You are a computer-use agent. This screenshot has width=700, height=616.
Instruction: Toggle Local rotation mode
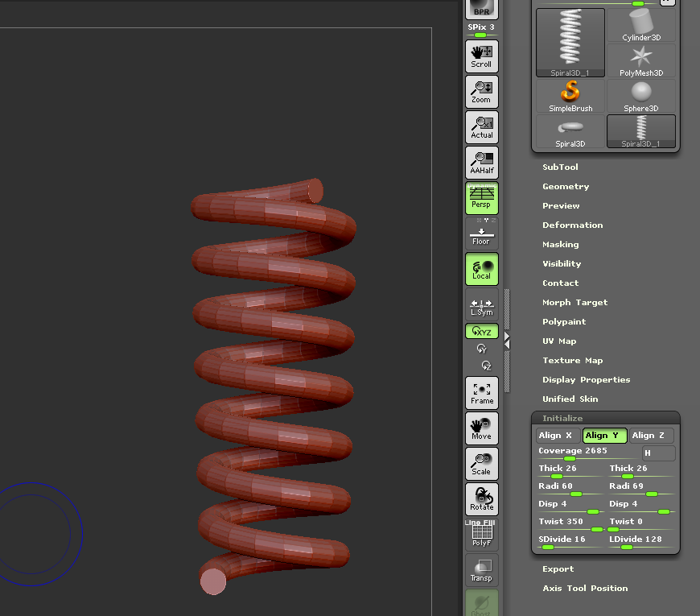[482, 269]
